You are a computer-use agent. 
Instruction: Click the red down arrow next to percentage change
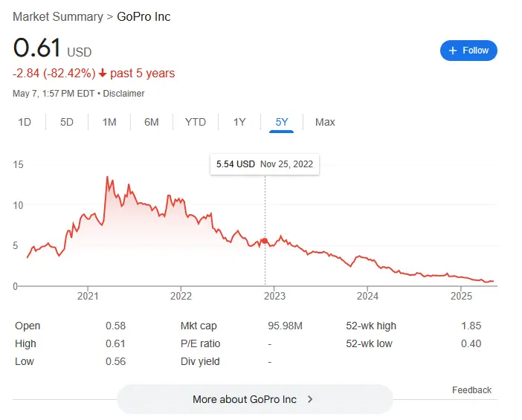click(103, 73)
